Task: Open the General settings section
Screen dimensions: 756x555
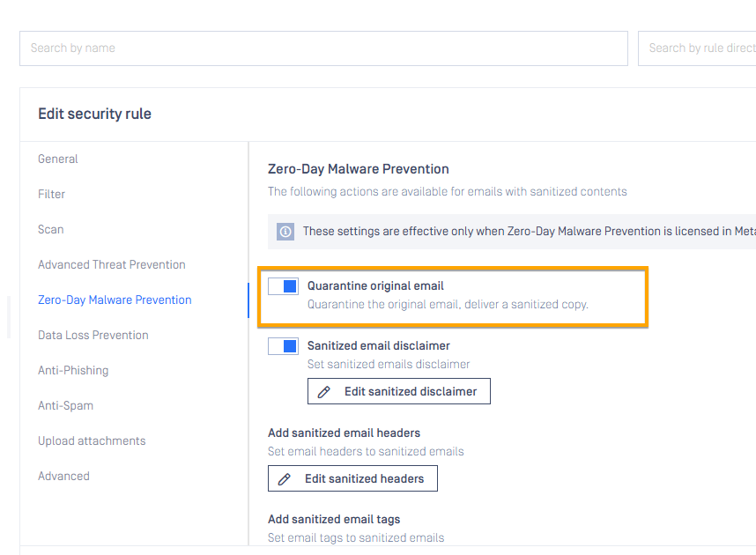Action: point(58,159)
